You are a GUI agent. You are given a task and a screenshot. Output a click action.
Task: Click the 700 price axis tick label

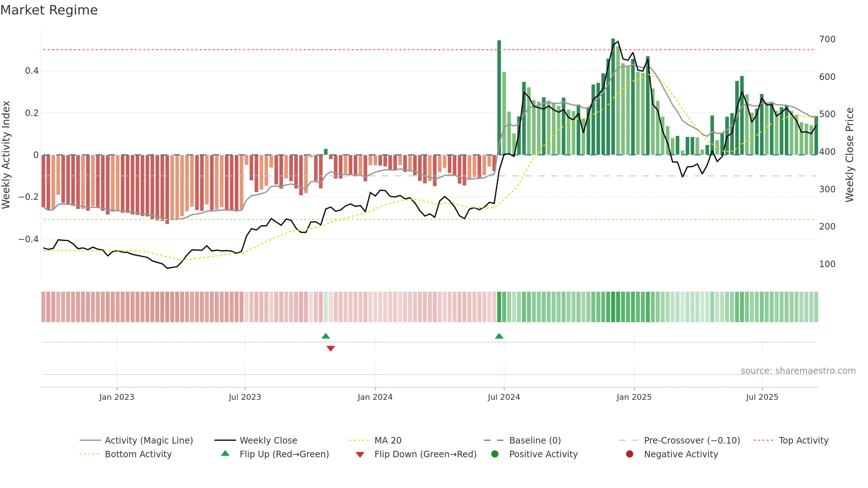coord(827,39)
